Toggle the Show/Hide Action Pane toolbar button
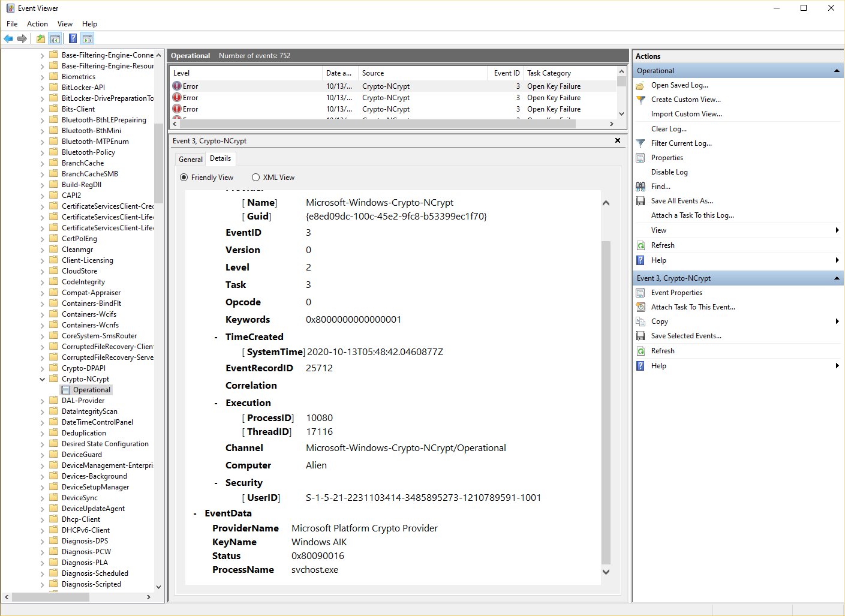This screenshot has height=616, width=845. tap(88, 38)
